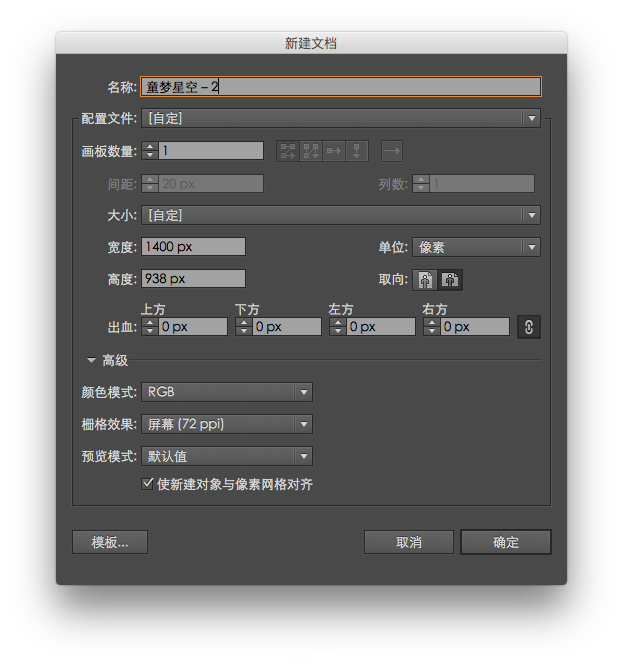Click the grid by row arrangement icon

click(x=288, y=151)
